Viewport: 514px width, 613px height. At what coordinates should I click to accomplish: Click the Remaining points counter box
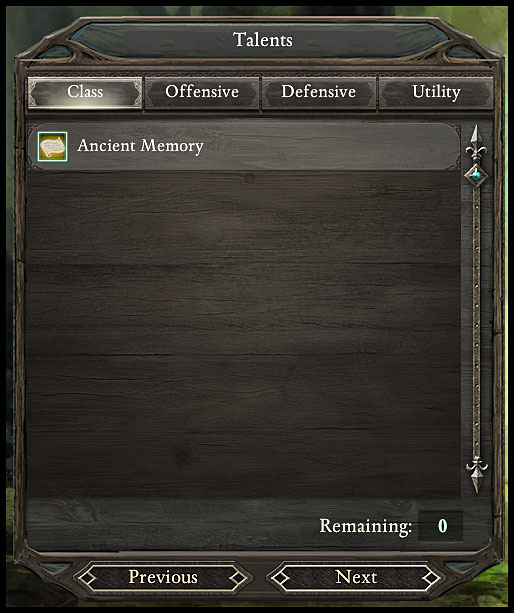441,526
